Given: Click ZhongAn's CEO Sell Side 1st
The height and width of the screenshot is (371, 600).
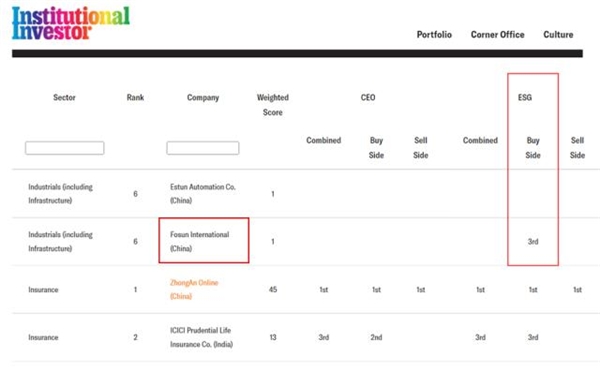Looking at the screenshot, I should (x=421, y=290).
